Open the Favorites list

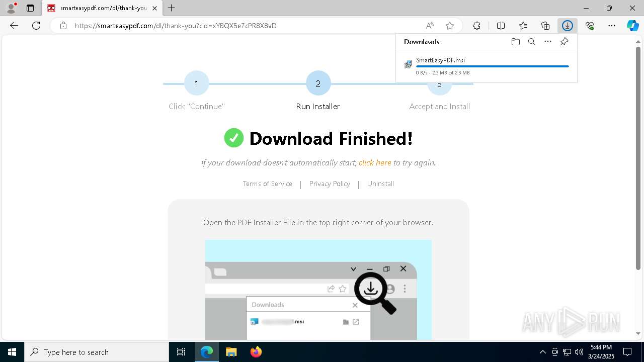(x=523, y=26)
